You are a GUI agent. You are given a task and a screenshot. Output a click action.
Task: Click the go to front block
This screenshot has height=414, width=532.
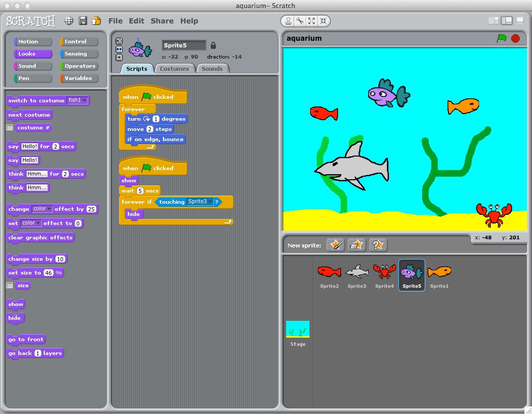coord(26,339)
